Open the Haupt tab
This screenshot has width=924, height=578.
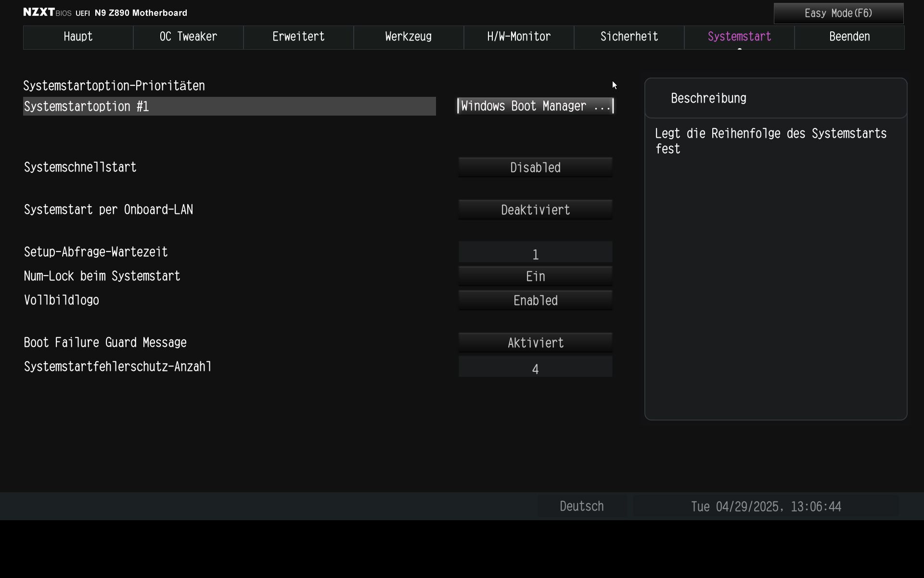pos(78,37)
